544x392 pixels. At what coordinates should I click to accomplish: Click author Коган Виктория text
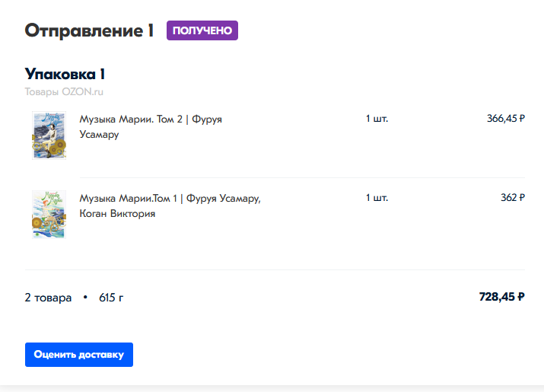117,213
